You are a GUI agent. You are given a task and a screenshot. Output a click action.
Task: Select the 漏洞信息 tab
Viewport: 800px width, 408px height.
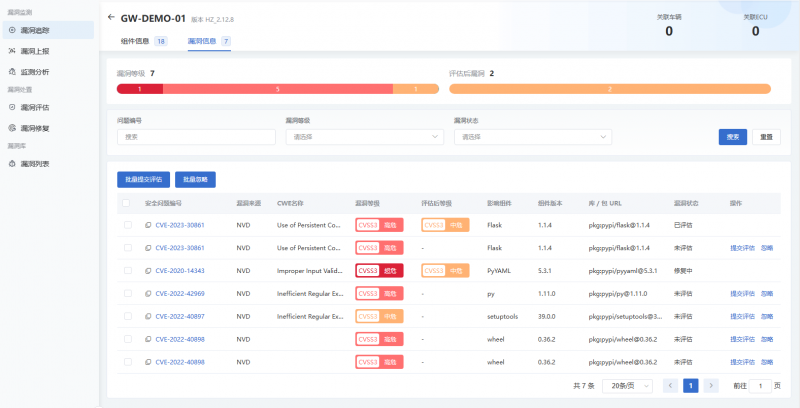(202, 41)
